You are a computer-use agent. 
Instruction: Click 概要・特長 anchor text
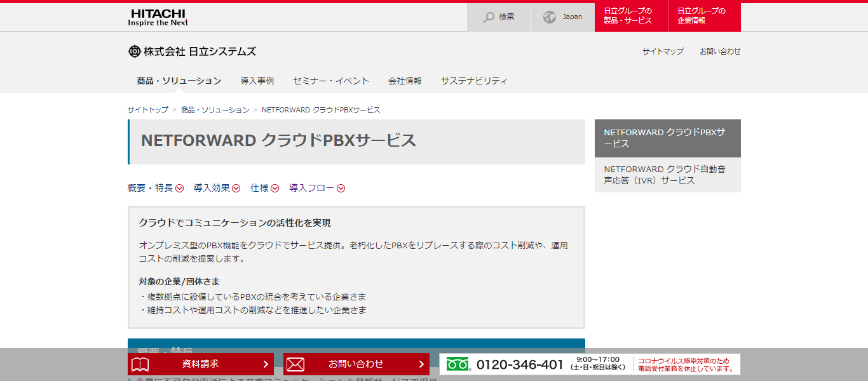[151, 188]
